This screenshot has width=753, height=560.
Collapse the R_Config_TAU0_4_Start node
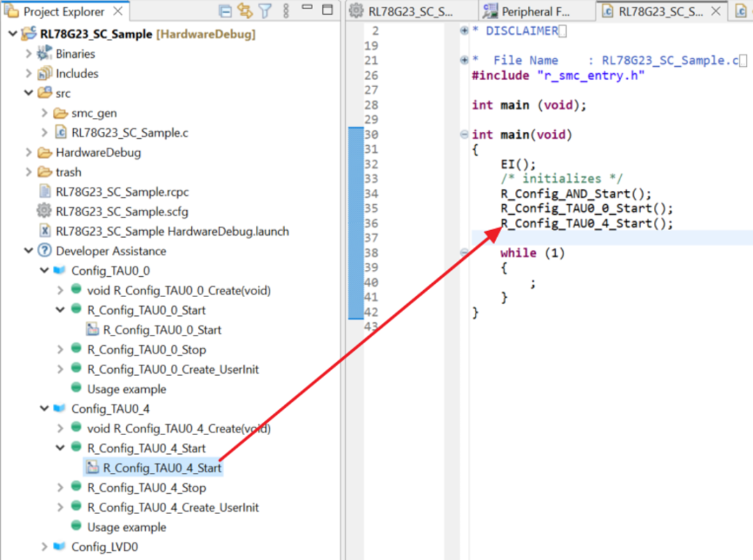[x=60, y=448]
